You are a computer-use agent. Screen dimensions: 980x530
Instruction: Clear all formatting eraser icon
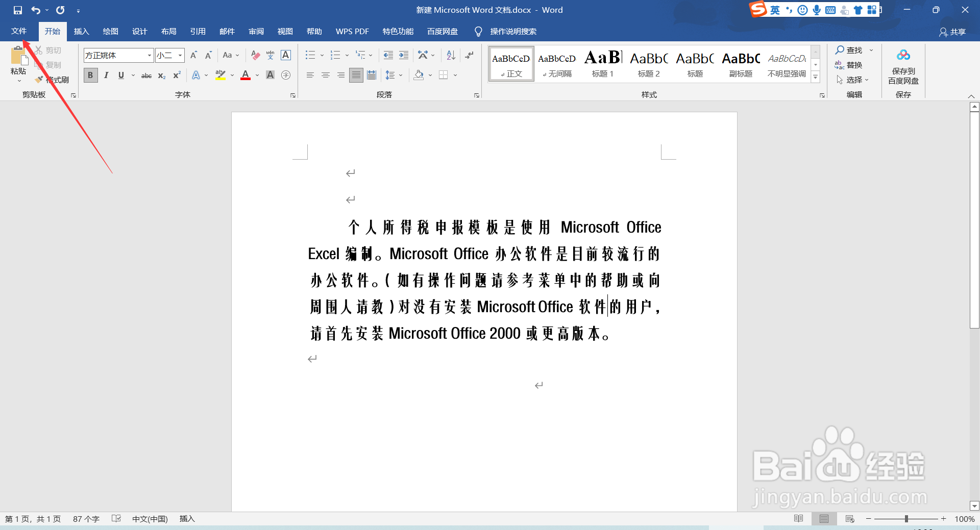pos(256,55)
